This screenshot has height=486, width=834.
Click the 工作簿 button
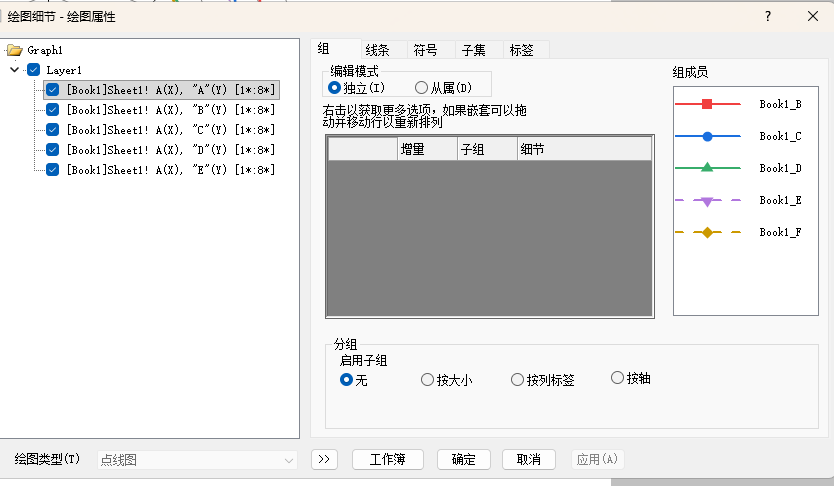pos(388,459)
